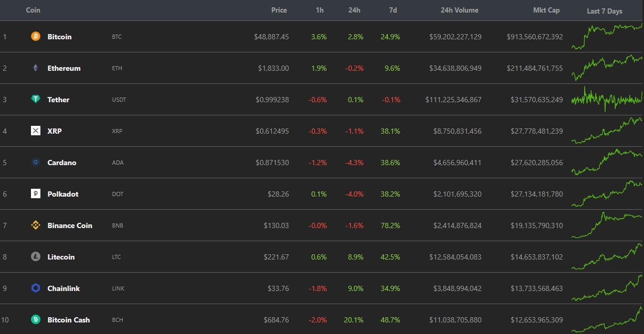Sort by the 7d change header

(394, 10)
